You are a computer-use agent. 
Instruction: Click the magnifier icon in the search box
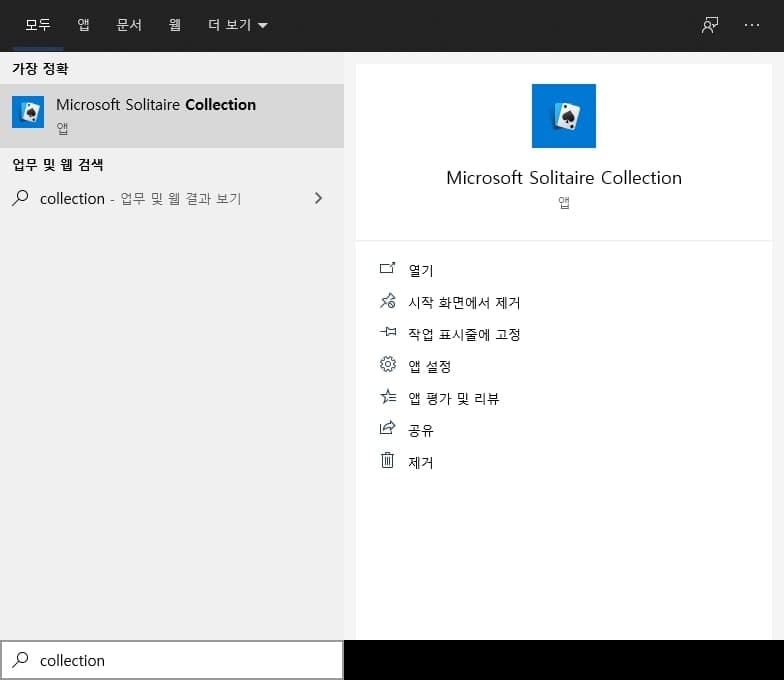tap(20, 660)
